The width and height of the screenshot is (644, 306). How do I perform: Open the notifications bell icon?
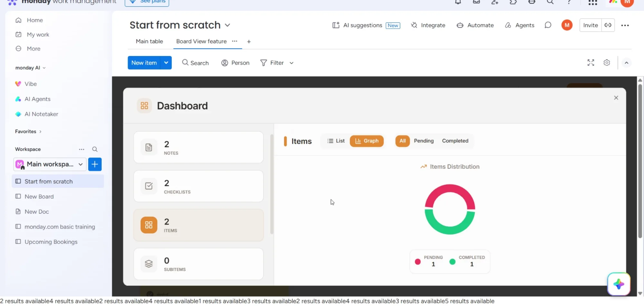pyautogui.click(x=458, y=2)
